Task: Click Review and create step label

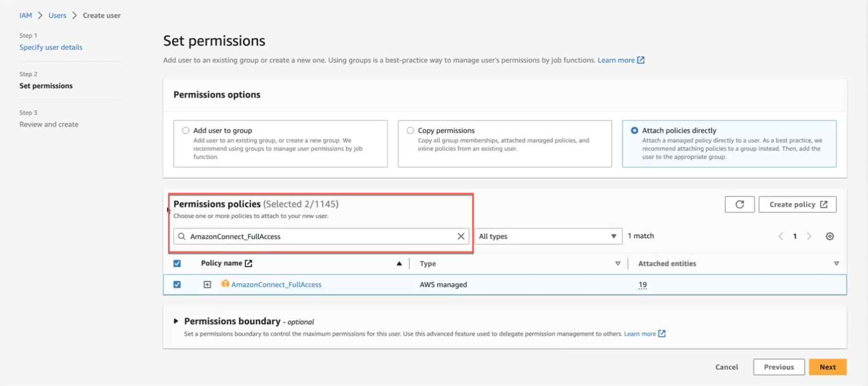Action: coord(49,124)
